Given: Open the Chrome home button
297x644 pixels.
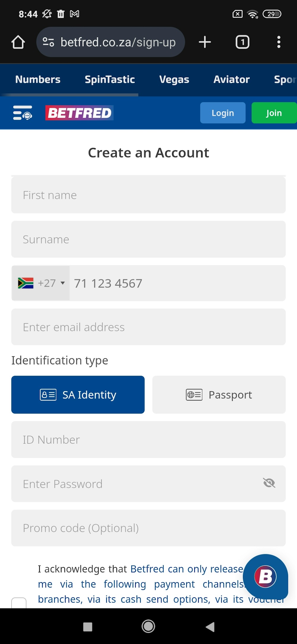Looking at the screenshot, I should pos(18,42).
